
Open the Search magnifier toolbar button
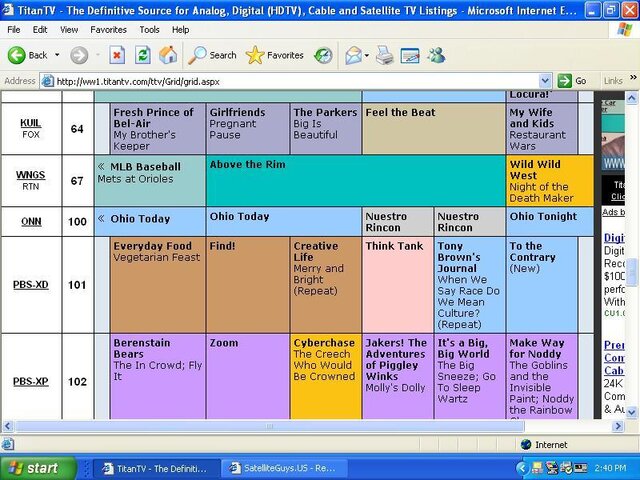pos(212,55)
